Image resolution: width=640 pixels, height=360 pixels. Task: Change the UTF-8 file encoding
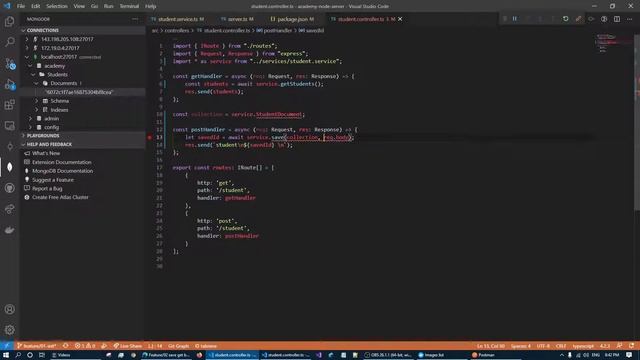click(543, 346)
